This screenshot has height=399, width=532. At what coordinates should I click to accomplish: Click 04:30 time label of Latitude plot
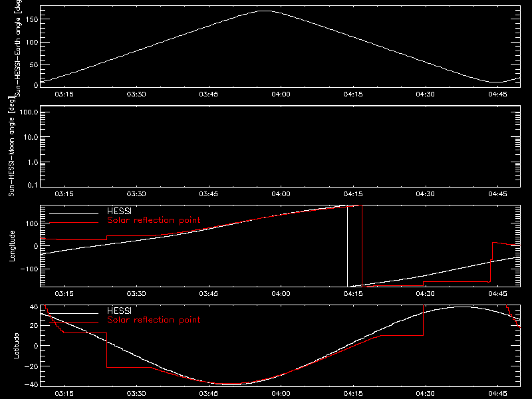click(x=426, y=393)
